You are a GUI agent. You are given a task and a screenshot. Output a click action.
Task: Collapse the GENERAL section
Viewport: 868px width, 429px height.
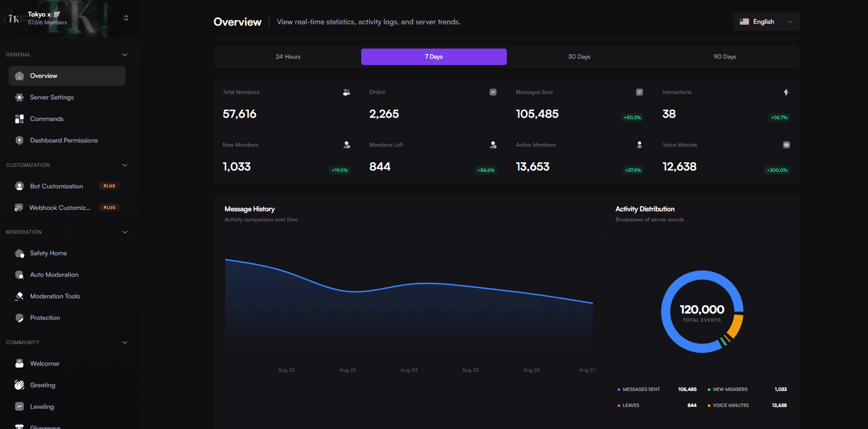point(125,55)
